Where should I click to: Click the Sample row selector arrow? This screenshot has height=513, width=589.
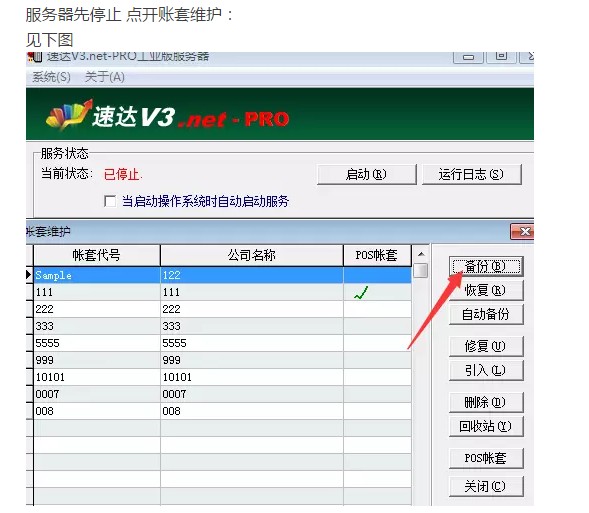29,275
